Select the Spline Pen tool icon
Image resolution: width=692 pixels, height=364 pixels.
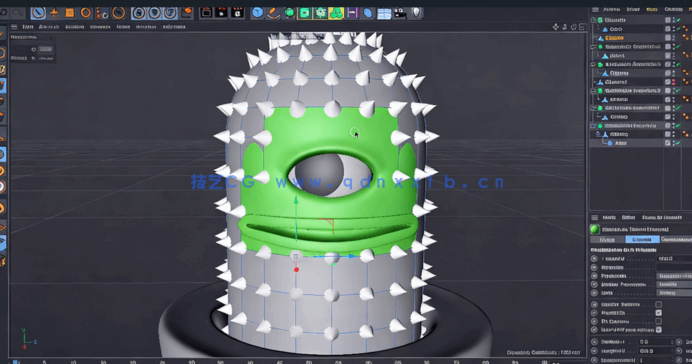tap(273, 13)
